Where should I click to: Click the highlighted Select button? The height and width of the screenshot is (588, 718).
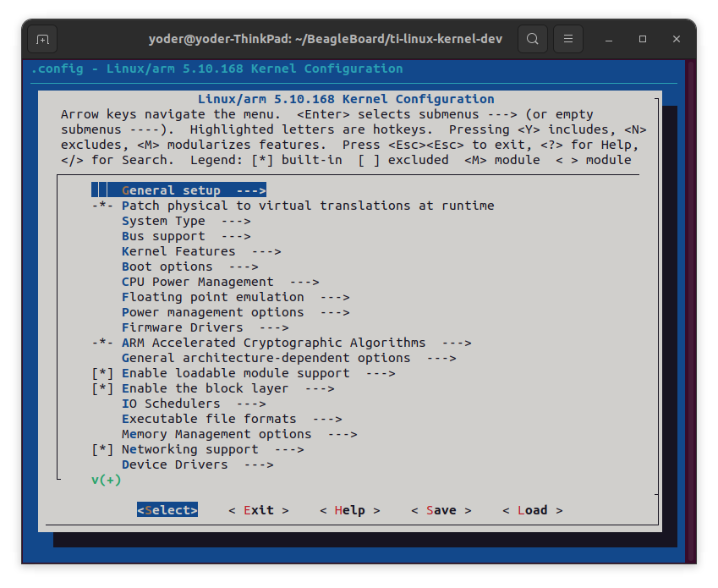tap(167, 510)
